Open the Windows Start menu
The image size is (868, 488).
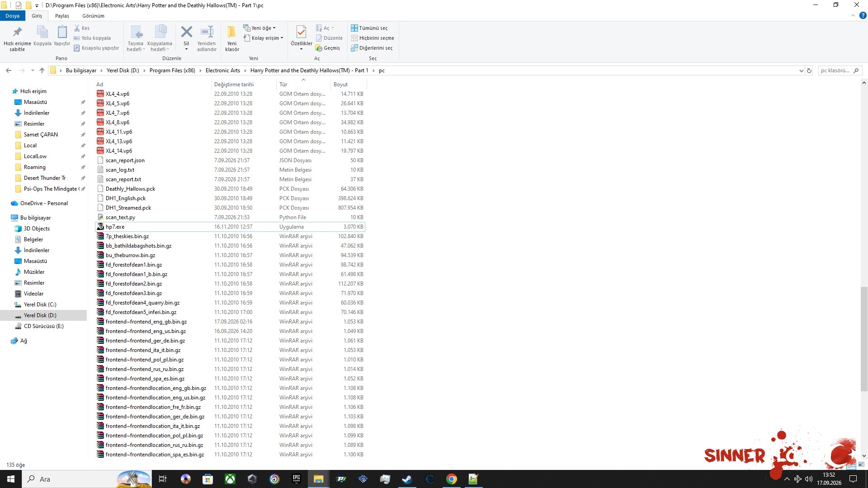[11, 479]
